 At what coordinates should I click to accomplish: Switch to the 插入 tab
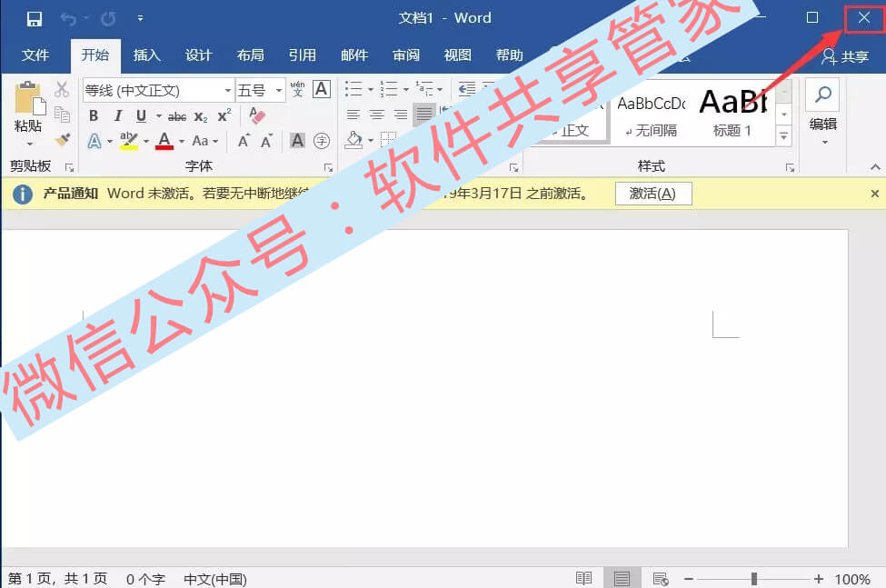147,55
